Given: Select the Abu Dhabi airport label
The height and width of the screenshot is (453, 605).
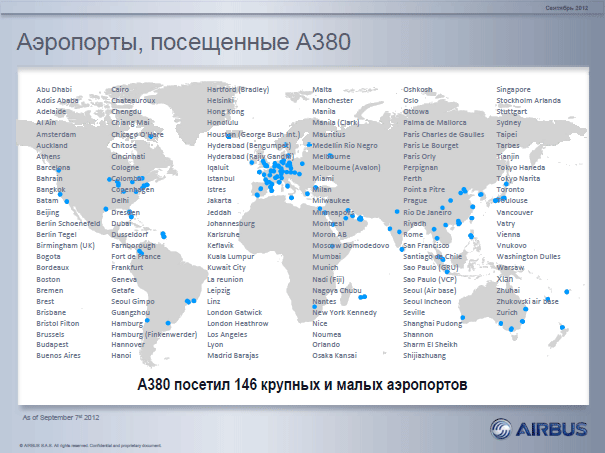Looking at the screenshot, I should pyautogui.click(x=53, y=89).
